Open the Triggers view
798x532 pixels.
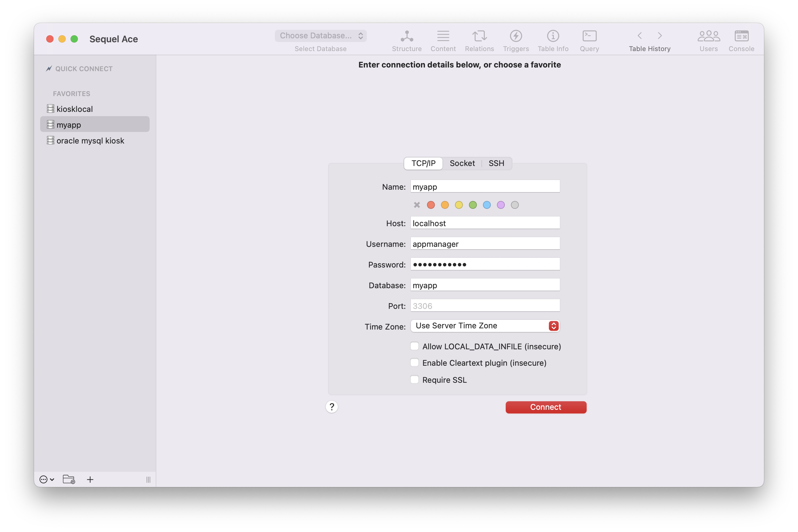click(x=515, y=41)
